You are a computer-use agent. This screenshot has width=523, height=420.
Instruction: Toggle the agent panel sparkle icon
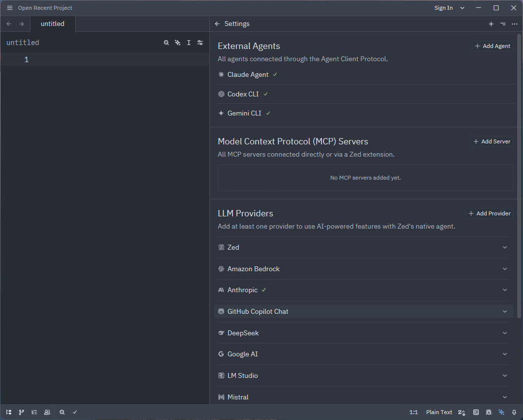click(501, 412)
